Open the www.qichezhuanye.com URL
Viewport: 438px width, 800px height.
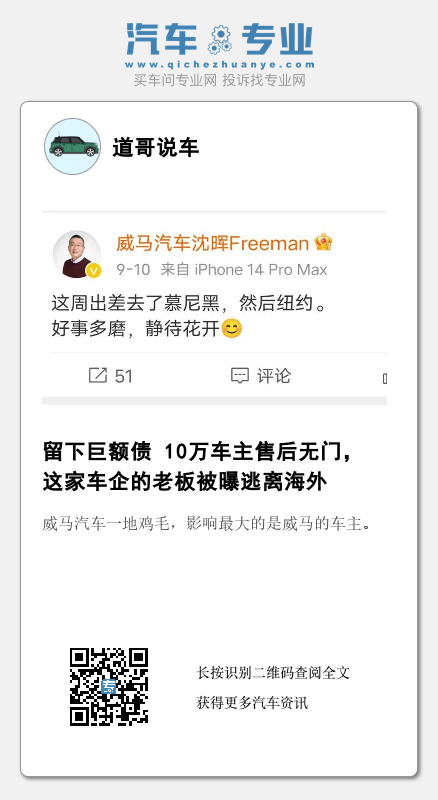(220, 65)
